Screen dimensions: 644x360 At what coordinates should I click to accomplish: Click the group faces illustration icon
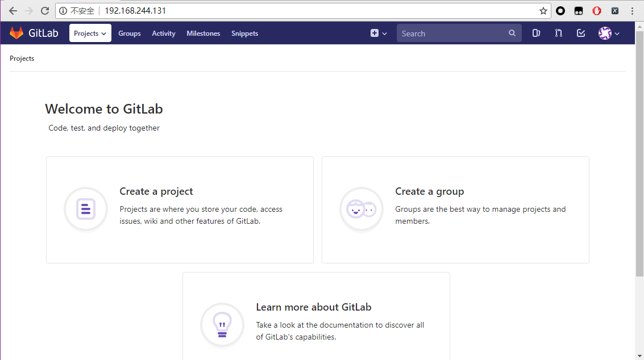[362, 209]
